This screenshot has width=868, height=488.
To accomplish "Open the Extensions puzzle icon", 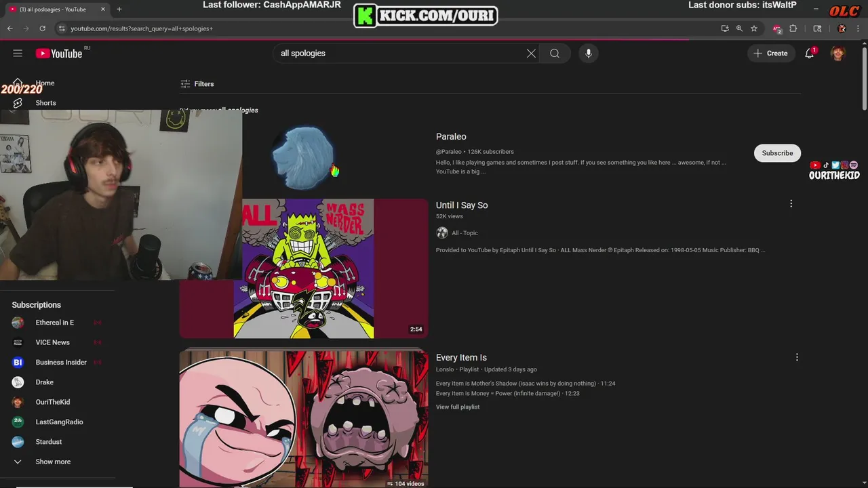I will 793,28.
